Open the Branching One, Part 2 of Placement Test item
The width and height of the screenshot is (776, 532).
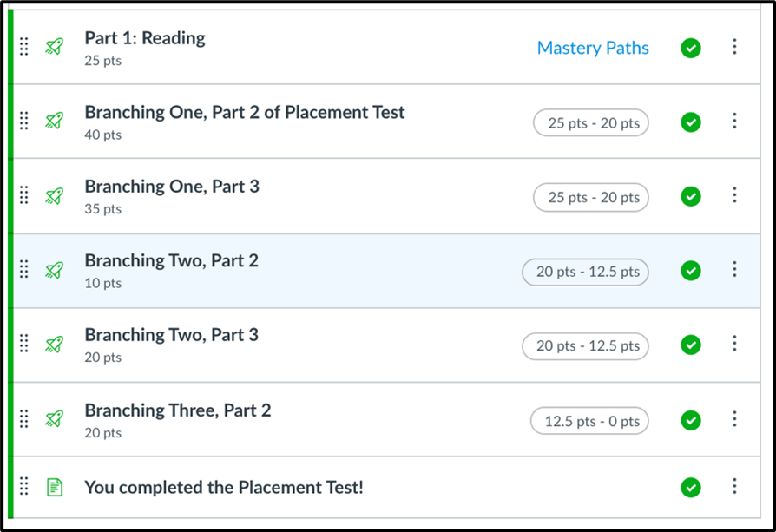[245, 112]
